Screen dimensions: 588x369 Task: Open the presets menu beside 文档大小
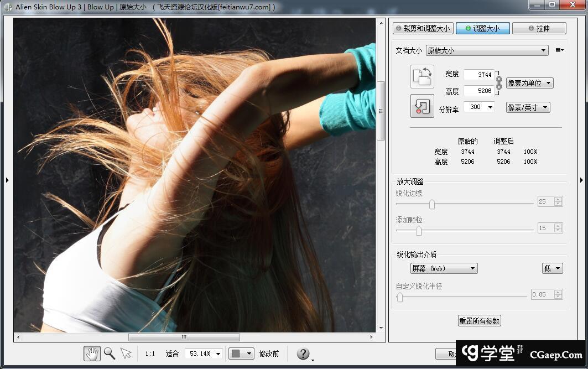tap(559, 50)
